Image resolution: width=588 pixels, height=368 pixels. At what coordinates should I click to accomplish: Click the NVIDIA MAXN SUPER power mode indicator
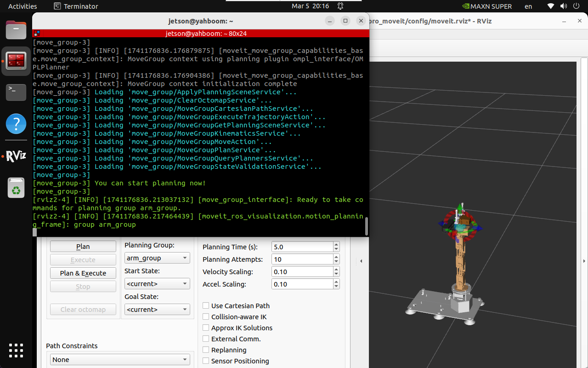click(x=487, y=6)
